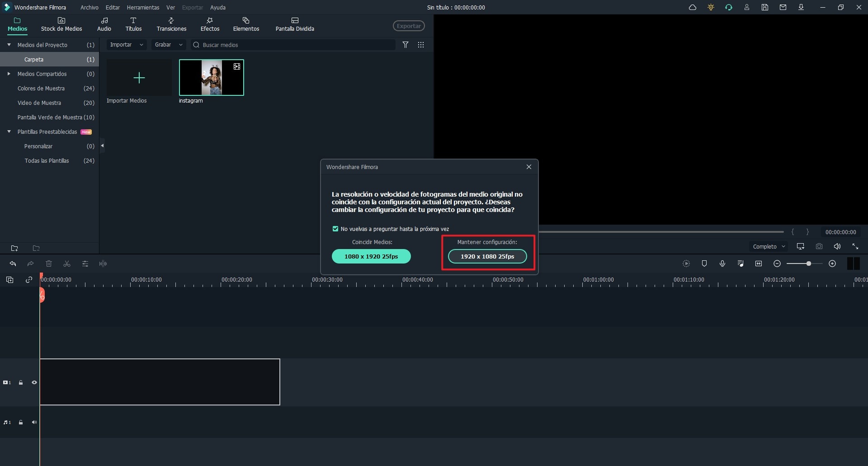Collapse the media panel with the side arrow
Screen dimensions: 868x466
(x=102, y=146)
